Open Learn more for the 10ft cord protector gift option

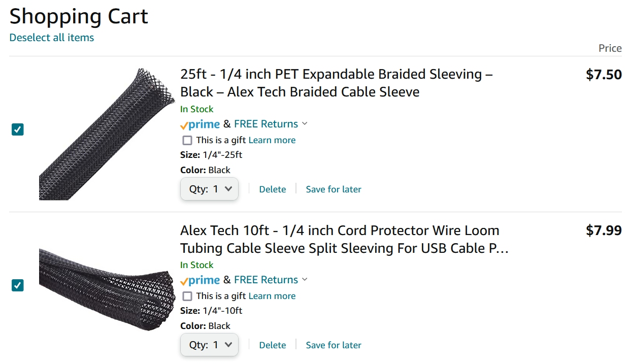point(272,296)
